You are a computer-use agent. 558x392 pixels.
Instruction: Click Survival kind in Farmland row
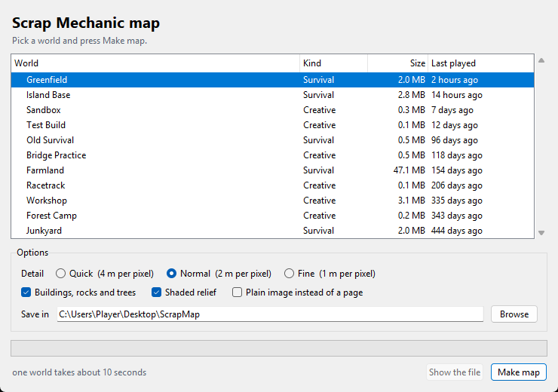point(318,170)
